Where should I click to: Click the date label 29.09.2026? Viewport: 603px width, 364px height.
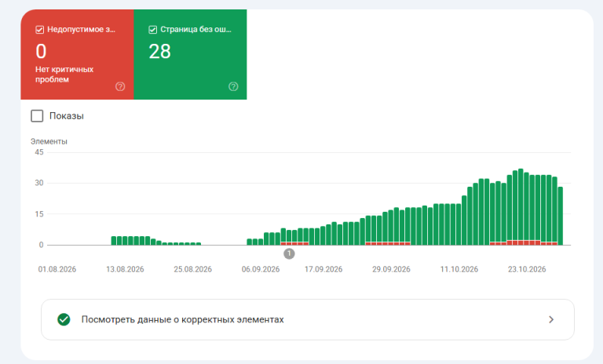(x=391, y=269)
